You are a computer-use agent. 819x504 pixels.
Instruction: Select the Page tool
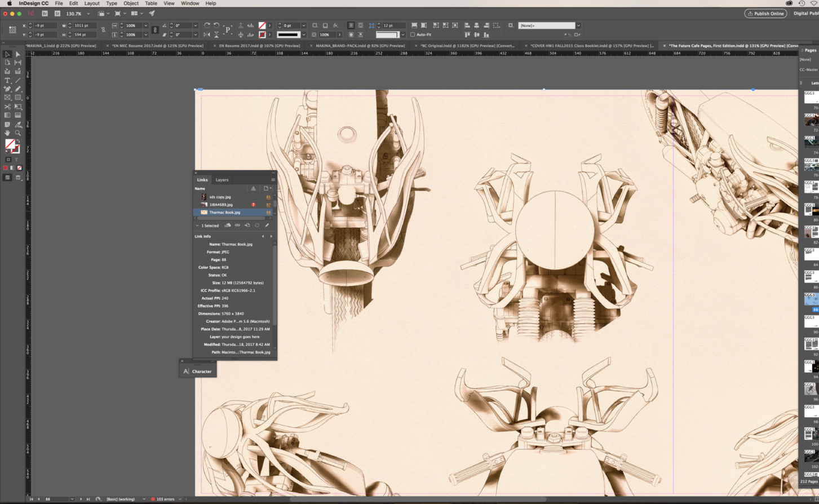pyautogui.click(x=7, y=63)
